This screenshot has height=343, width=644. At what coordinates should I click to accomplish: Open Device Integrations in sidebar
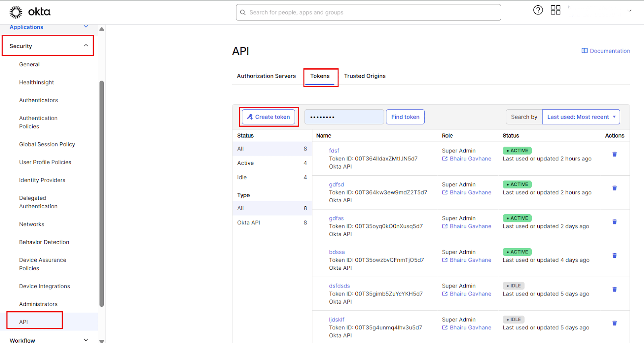click(x=45, y=286)
